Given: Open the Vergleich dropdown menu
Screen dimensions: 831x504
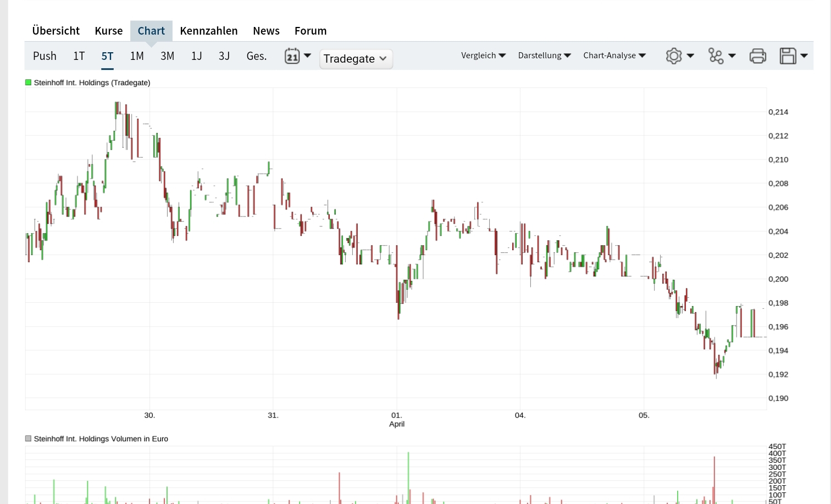Looking at the screenshot, I should (x=483, y=56).
